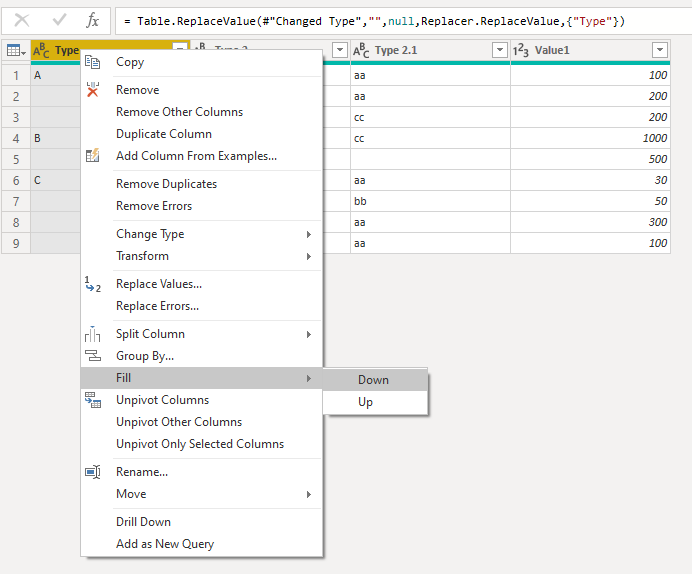Choose Remove Other Columns

[x=202, y=112]
